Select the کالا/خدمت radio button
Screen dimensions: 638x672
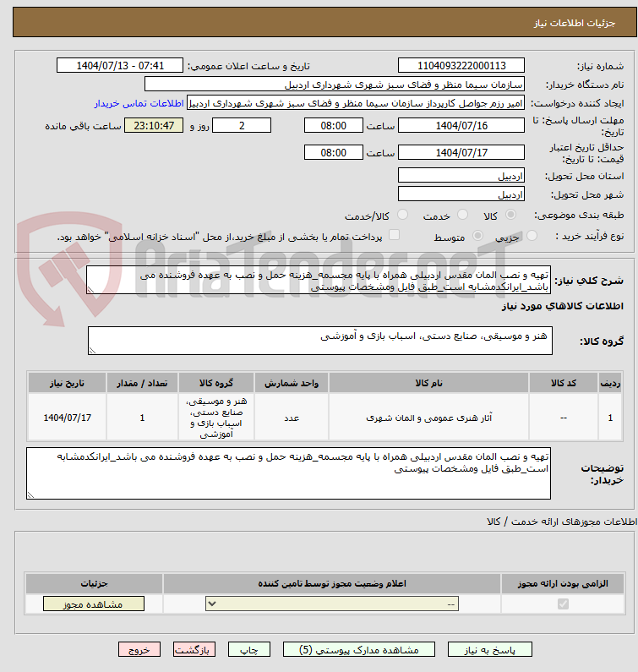402,215
